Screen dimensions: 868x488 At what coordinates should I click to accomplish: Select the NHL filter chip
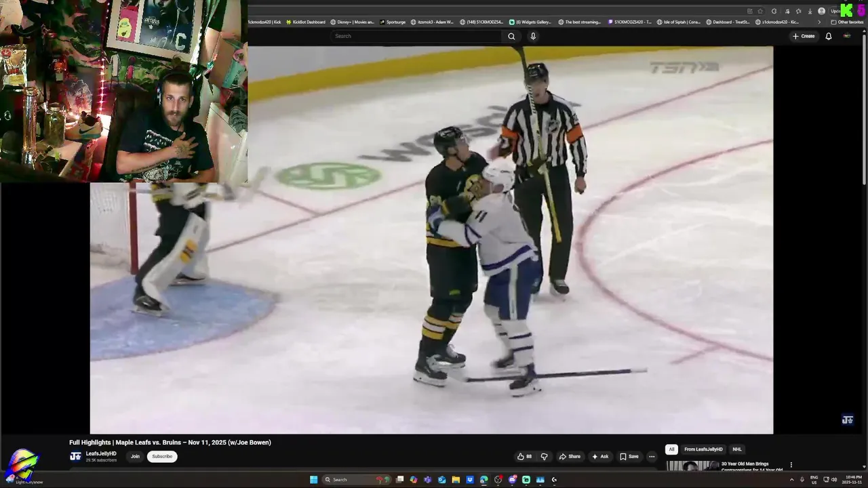click(736, 449)
